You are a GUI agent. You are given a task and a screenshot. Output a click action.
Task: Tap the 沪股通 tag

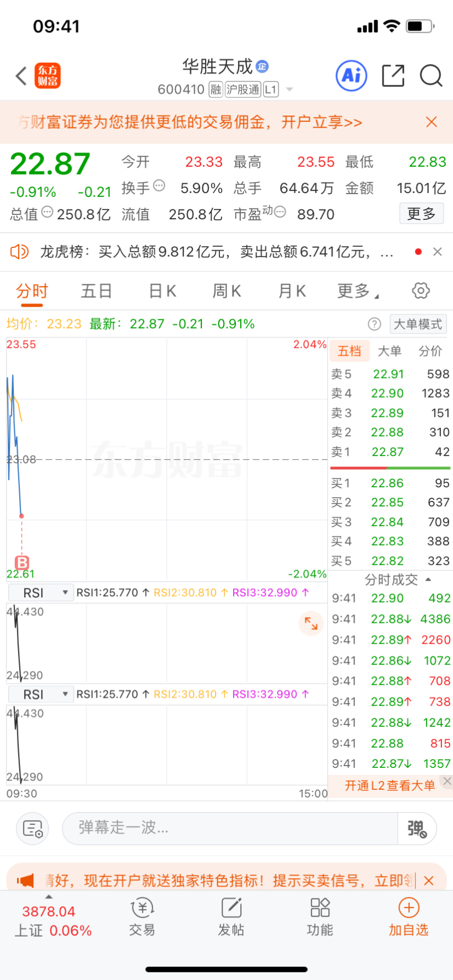243,89
